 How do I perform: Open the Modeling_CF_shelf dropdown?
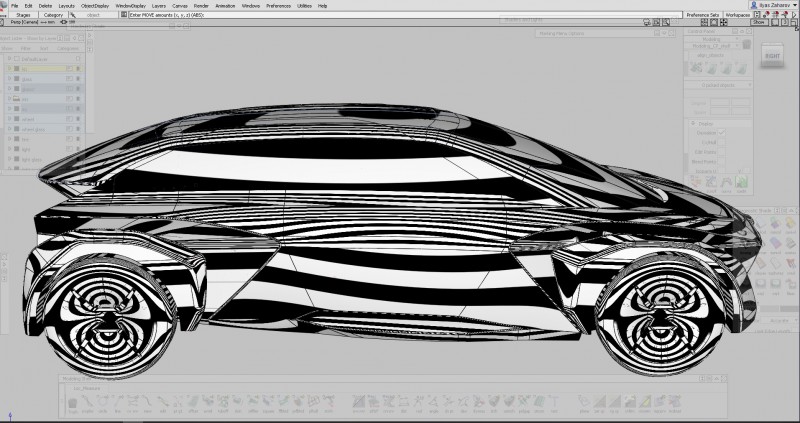[714, 45]
